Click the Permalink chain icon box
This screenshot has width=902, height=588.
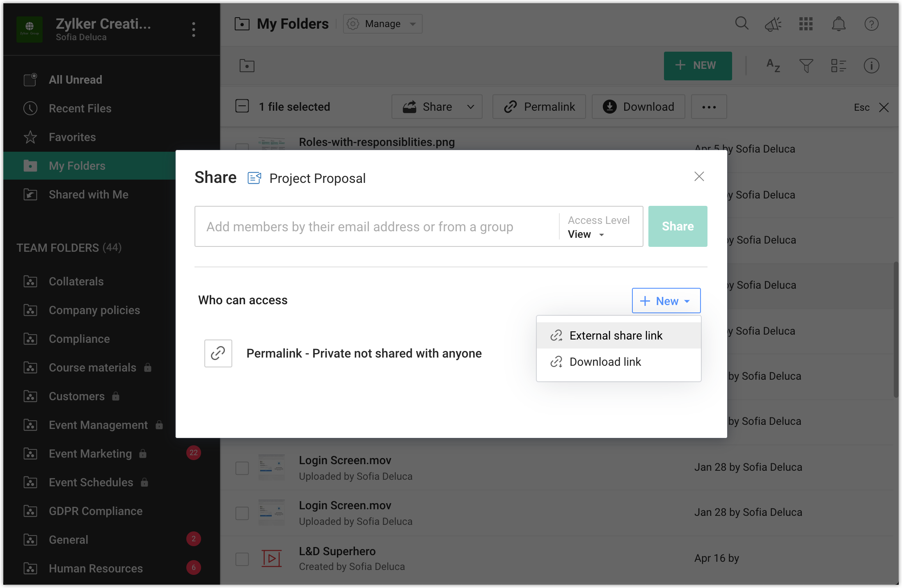click(218, 353)
